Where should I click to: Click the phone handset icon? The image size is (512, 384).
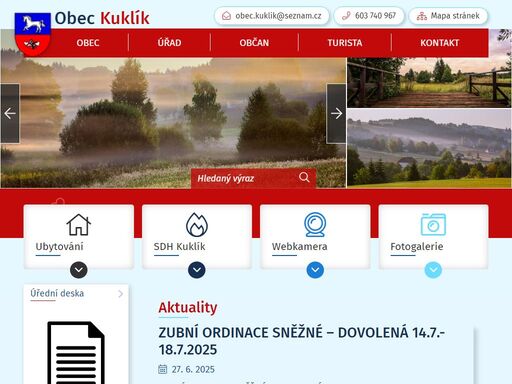coord(346,16)
